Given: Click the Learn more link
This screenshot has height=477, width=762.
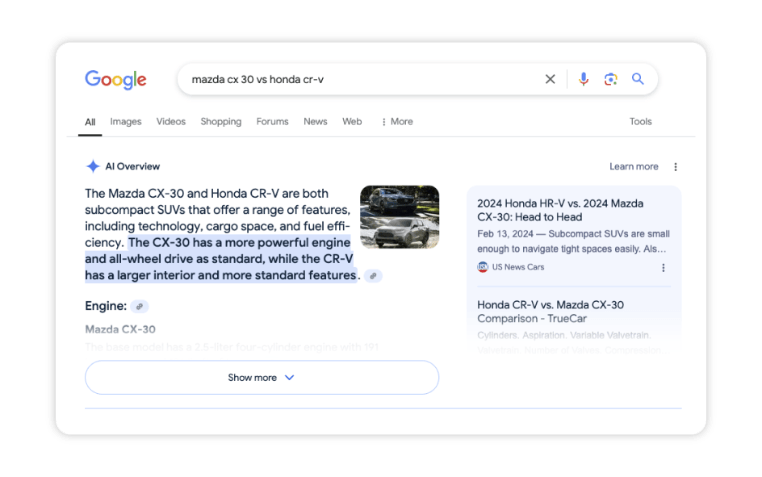Looking at the screenshot, I should point(634,167).
